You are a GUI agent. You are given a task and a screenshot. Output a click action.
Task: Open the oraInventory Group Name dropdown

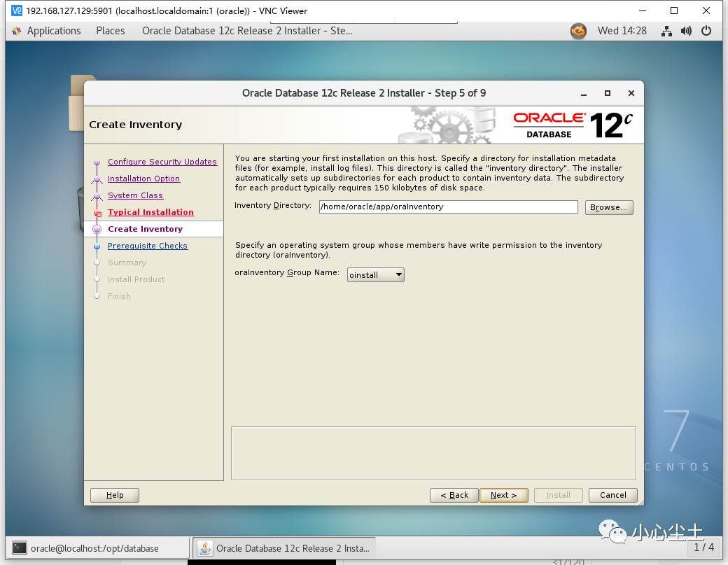[376, 275]
